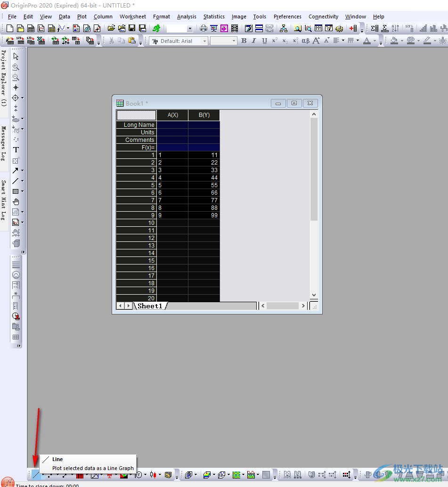Select the Zoom Out tool
Image resolution: width=448 pixels, height=487 pixels.
[x=16, y=77]
